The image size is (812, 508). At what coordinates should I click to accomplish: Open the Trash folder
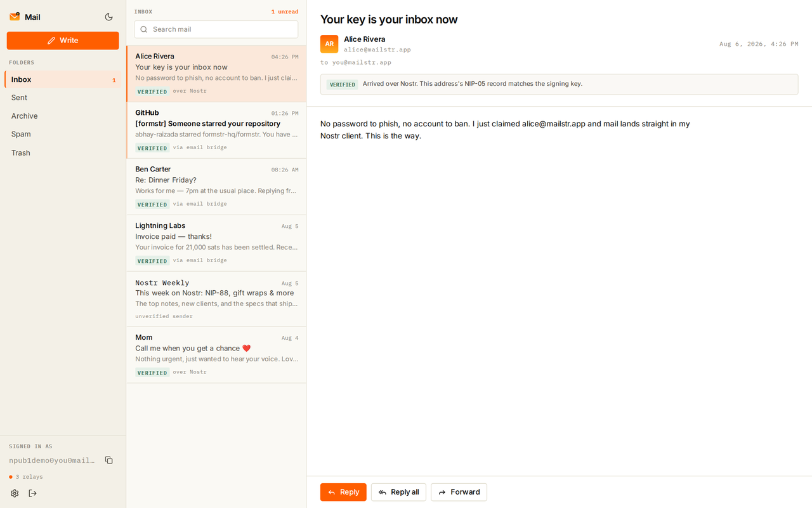pos(63,153)
